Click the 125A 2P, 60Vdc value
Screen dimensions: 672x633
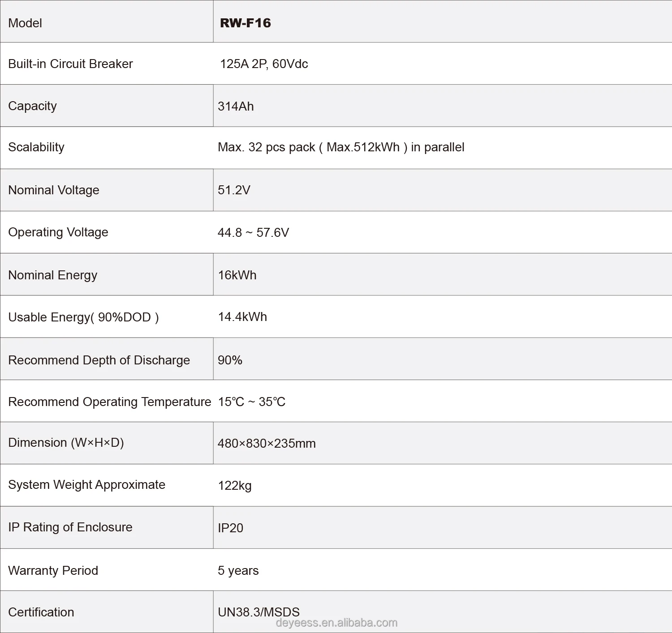pyautogui.click(x=264, y=64)
